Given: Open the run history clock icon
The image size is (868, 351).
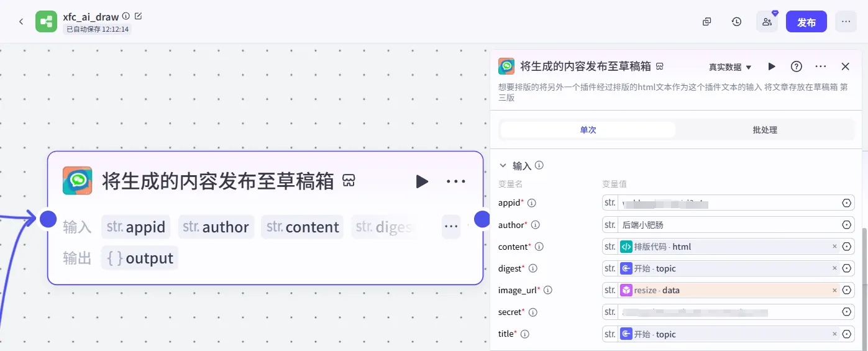Looking at the screenshot, I should click(736, 22).
